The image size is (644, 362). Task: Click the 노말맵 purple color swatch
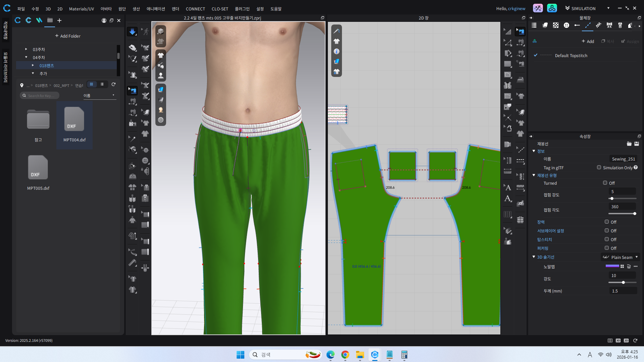(x=612, y=266)
